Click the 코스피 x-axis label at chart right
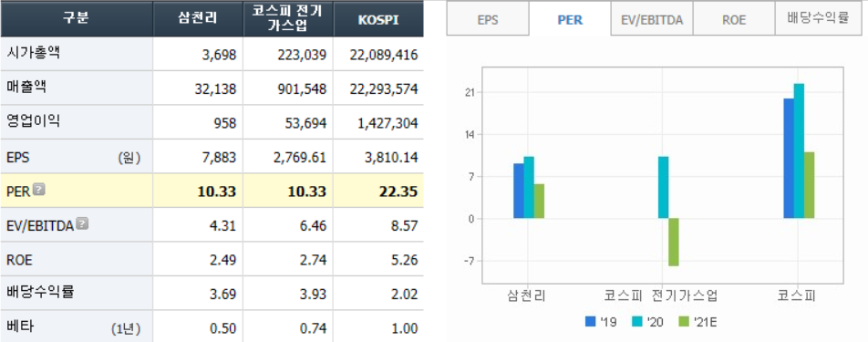The width and height of the screenshot is (868, 342). tap(797, 295)
